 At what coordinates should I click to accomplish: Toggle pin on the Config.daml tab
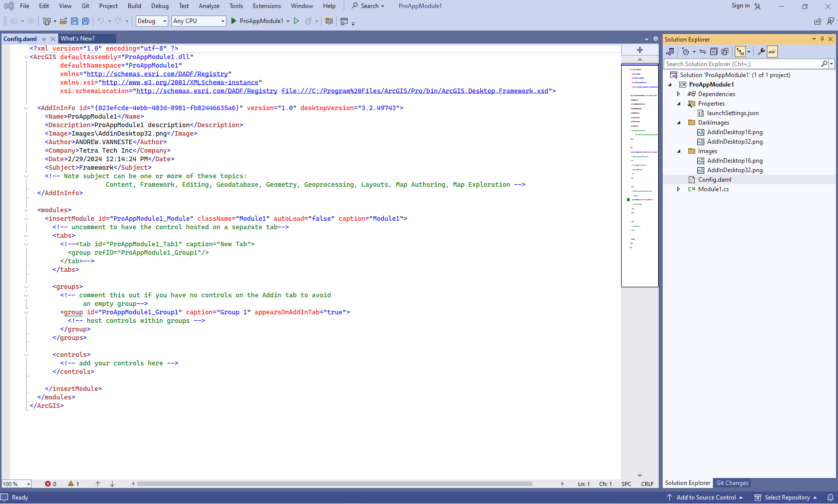[44, 39]
